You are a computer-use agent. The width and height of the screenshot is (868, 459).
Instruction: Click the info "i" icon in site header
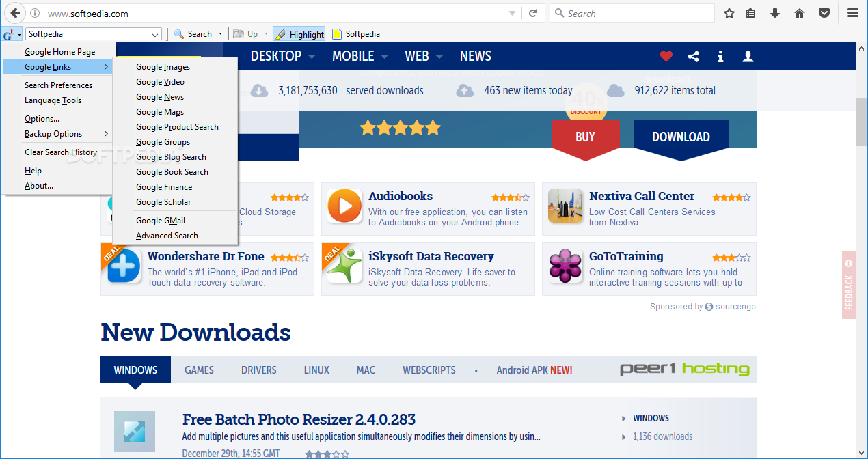[720, 57]
